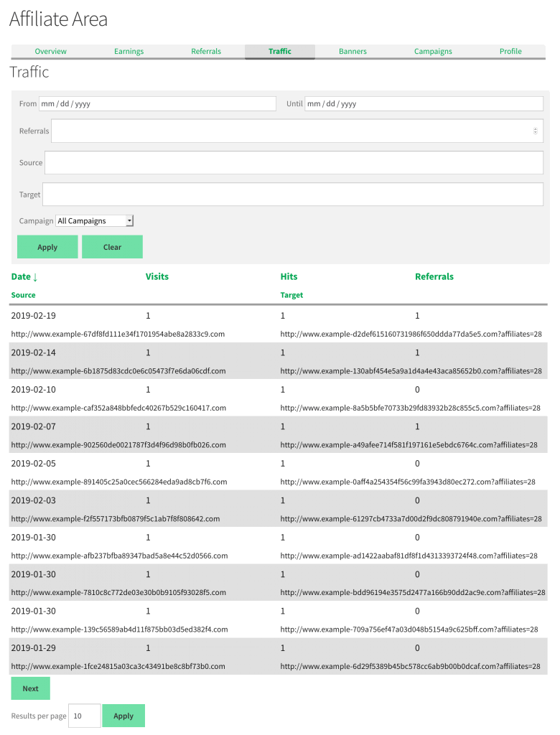Select source URL ending 8bf73b0.com
Viewport: 560px width, 735px height.
118,667
